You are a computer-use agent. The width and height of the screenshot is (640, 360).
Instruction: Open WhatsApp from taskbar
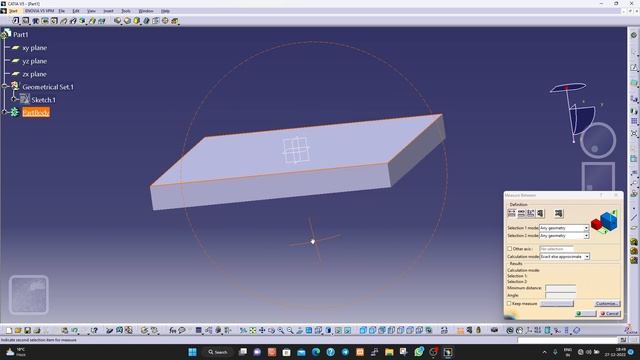click(x=419, y=352)
